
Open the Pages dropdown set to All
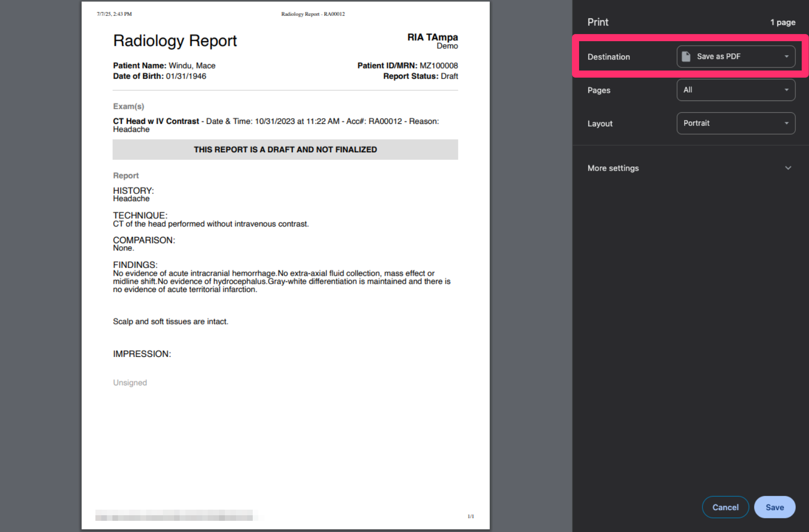(x=735, y=90)
